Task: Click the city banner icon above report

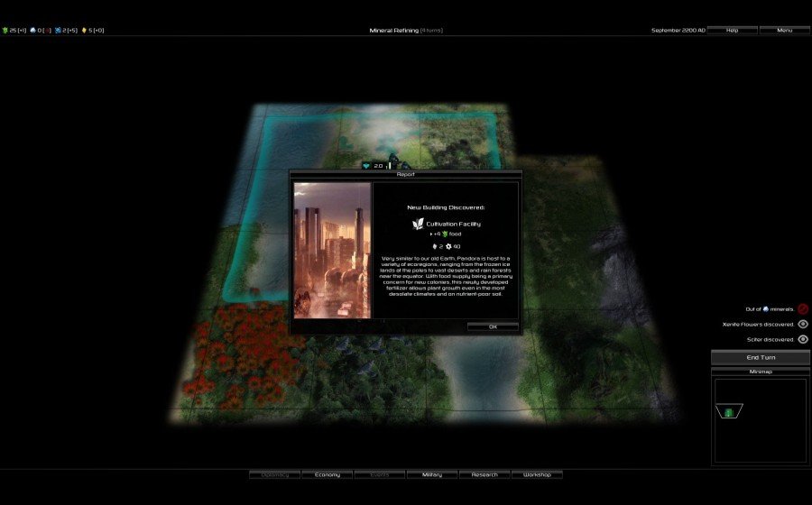Action: pos(366,166)
